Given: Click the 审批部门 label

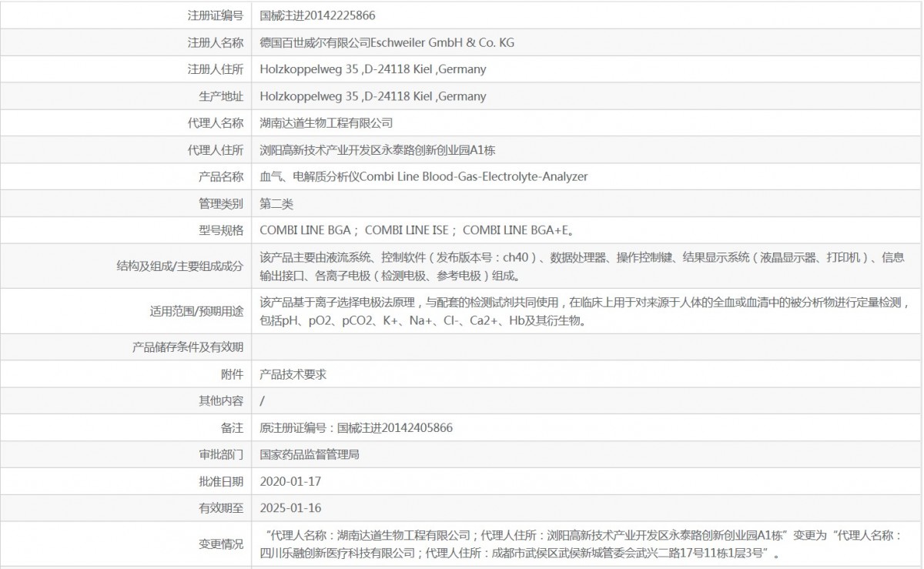Looking at the screenshot, I should [x=221, y=455].
